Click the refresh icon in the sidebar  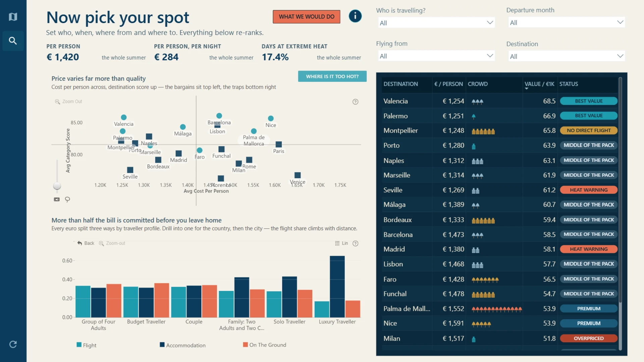click(13, 344)
